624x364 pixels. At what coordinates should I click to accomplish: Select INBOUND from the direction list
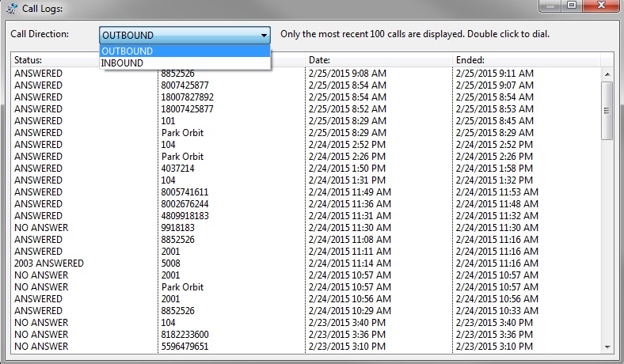[122, 63]
